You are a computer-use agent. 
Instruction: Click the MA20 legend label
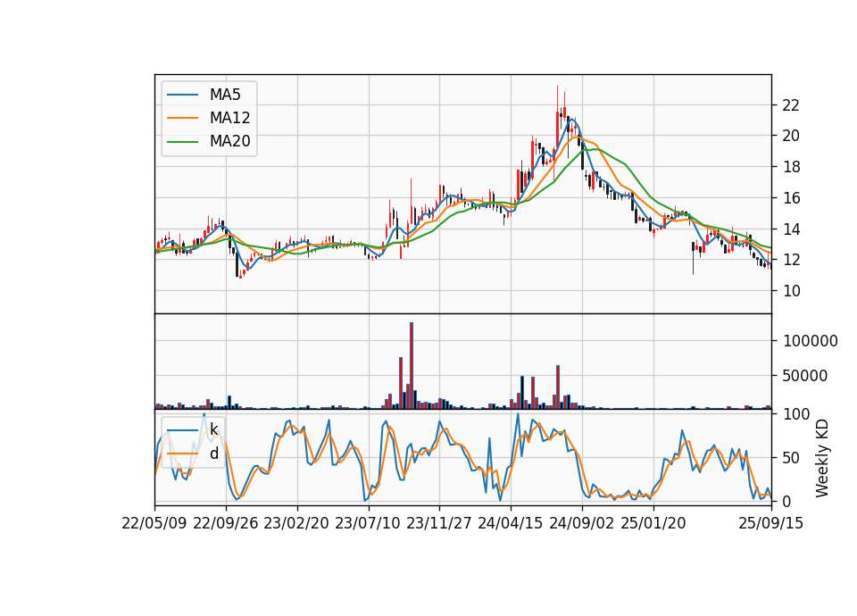click(x=229, y=141)
